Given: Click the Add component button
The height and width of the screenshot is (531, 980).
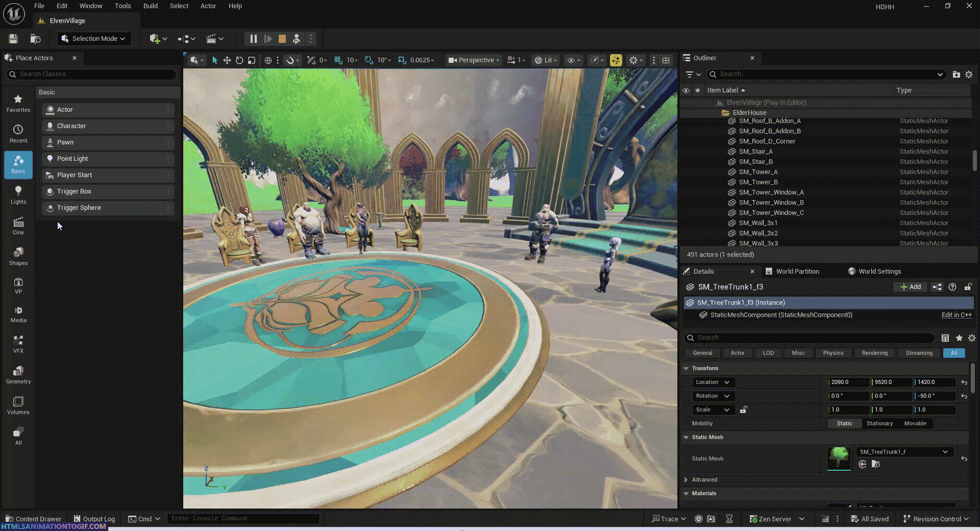Looking at the screenshot, I should pos(911,287).
